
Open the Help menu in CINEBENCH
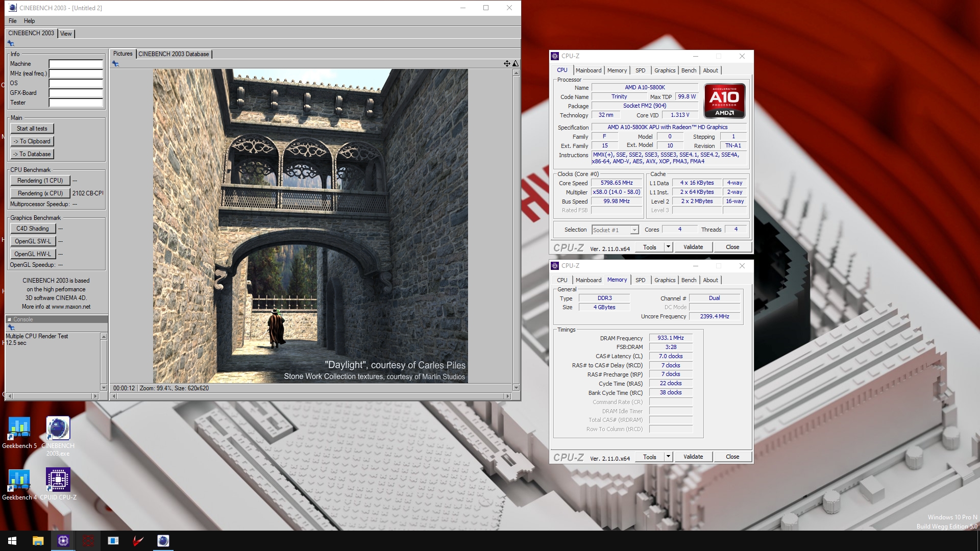click(29, 21)
